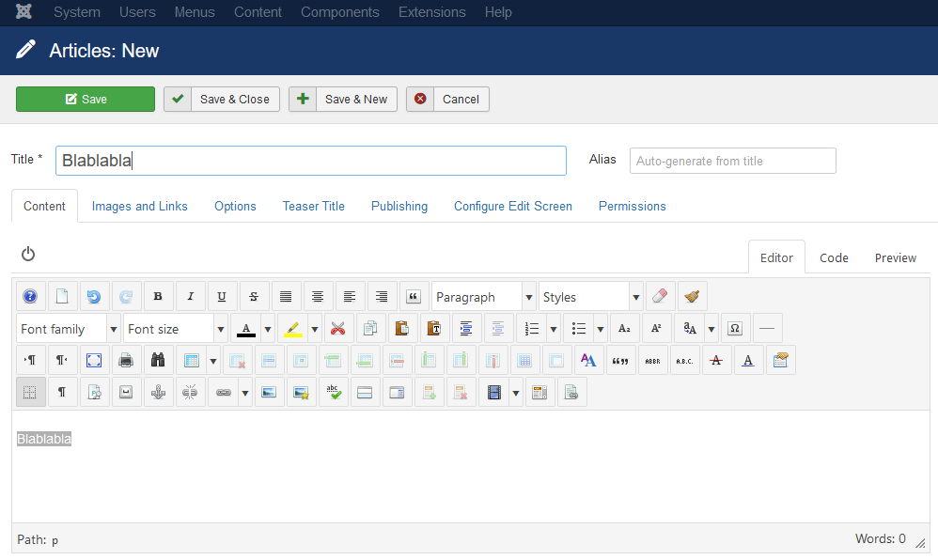Viewport: 938px width, 560px height.
Task: Print the article using the print icon
Action: [x=125, y=360]
